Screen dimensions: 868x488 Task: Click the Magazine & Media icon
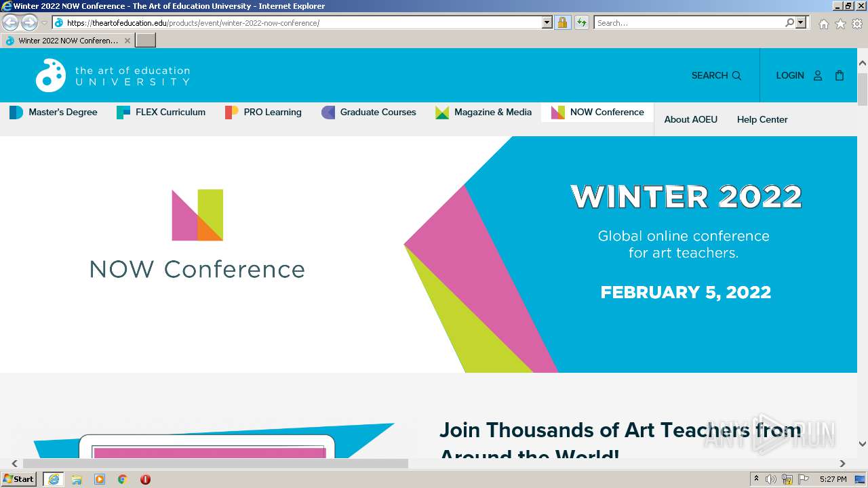[442, 113]
